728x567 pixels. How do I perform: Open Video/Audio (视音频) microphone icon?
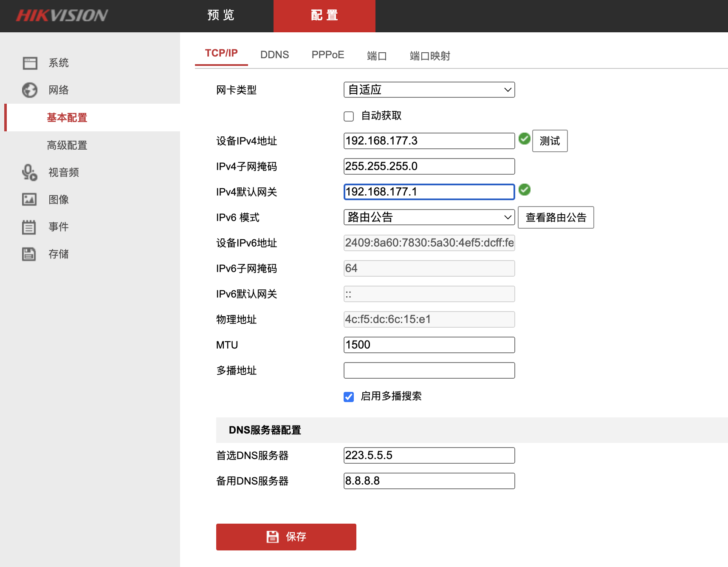[x=30, y=173]
